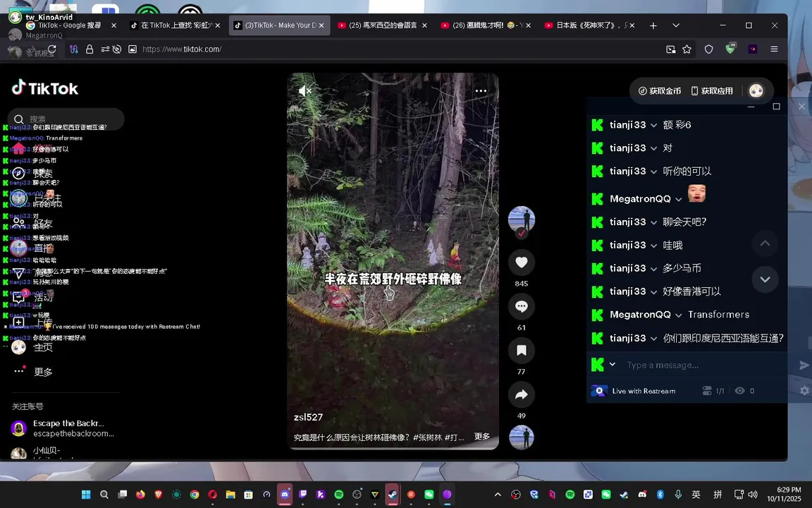Open the volume control in system tray
The image size is (812, 508).
click(x=753, y=495)
